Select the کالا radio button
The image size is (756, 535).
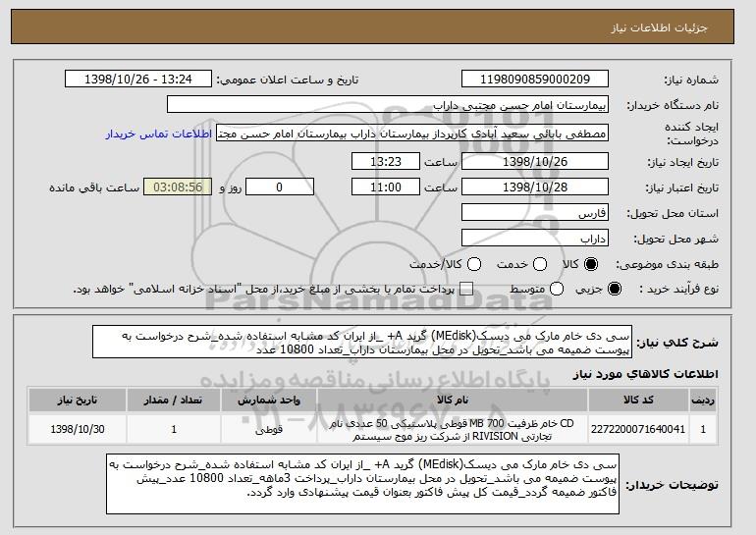[x=591, y=264]
